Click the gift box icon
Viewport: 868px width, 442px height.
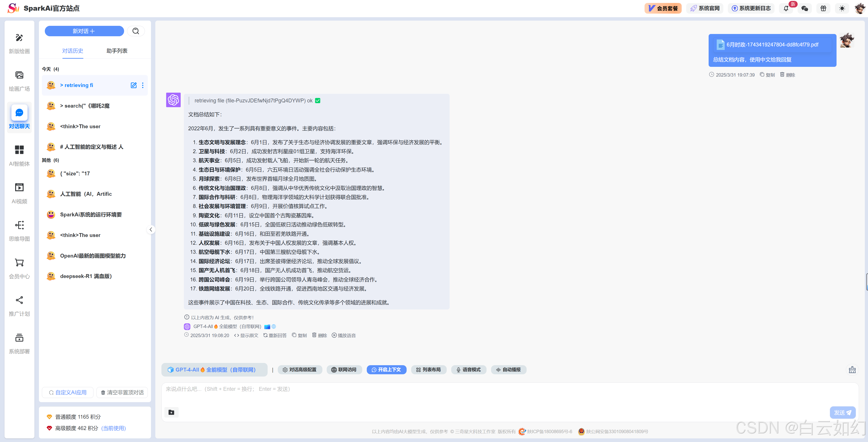click(823, 8)
